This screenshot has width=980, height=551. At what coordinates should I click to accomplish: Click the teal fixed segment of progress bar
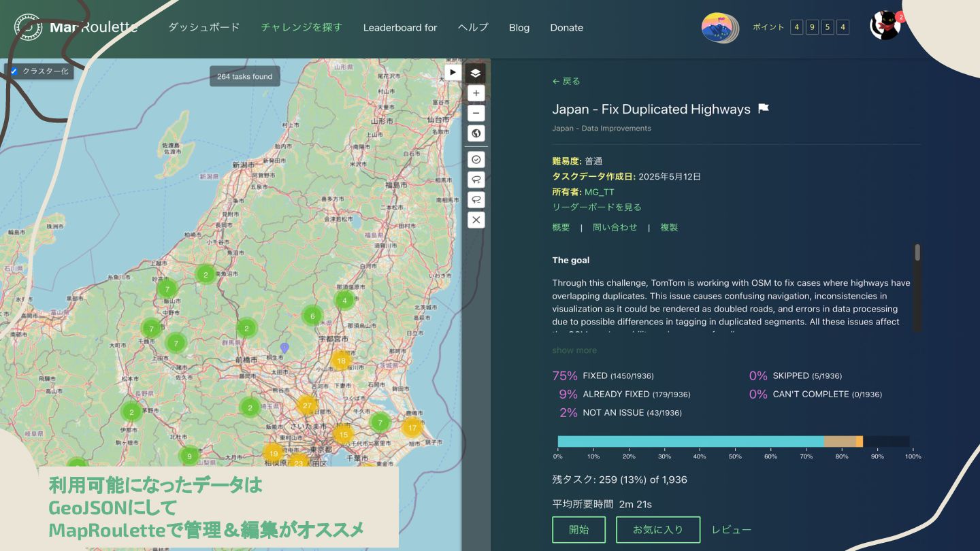tap(691, 441)
